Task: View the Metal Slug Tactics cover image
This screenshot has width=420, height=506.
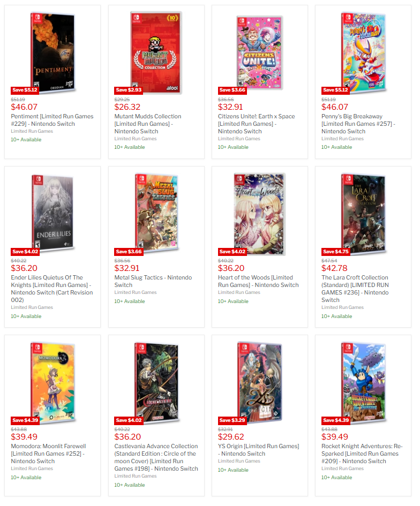Action: pyautogui.click(x=157, y=213)
